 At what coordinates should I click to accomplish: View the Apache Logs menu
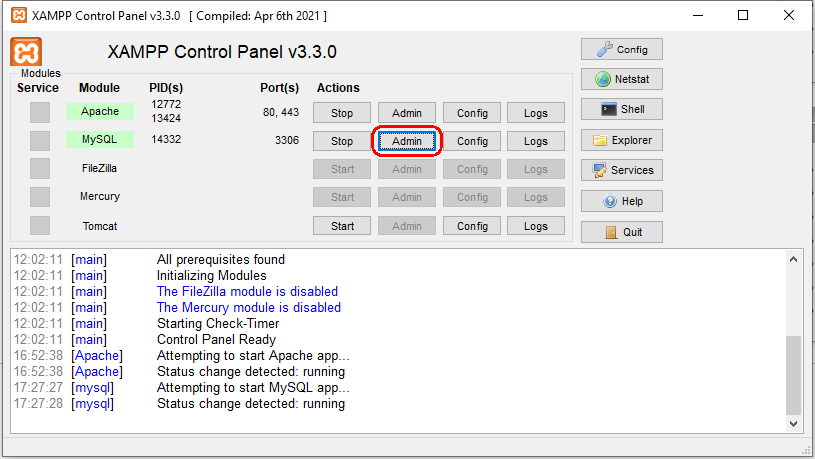(536, 113)
